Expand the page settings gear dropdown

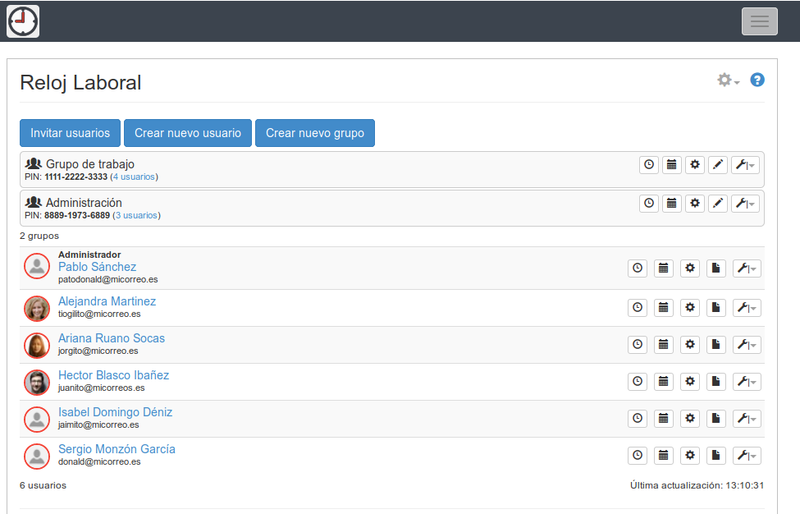coord(728,80)
